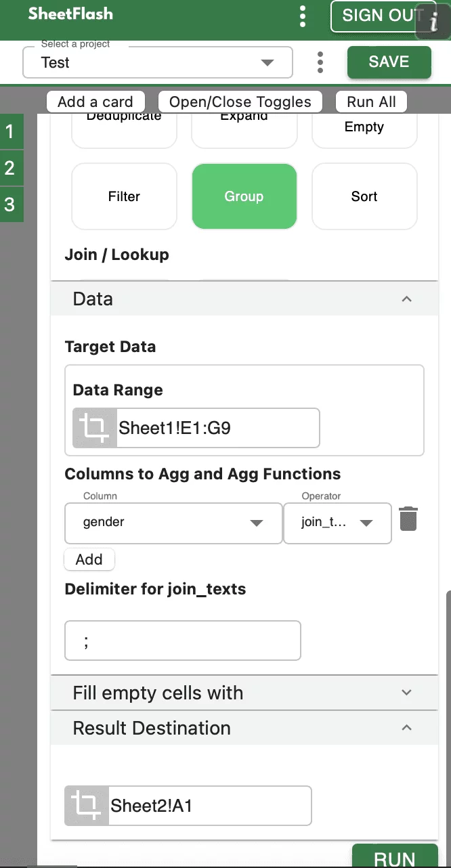The height and width of the screenshot is (868, 451).
Task: Collapse the Result Destination section
Action: (406, 728)
